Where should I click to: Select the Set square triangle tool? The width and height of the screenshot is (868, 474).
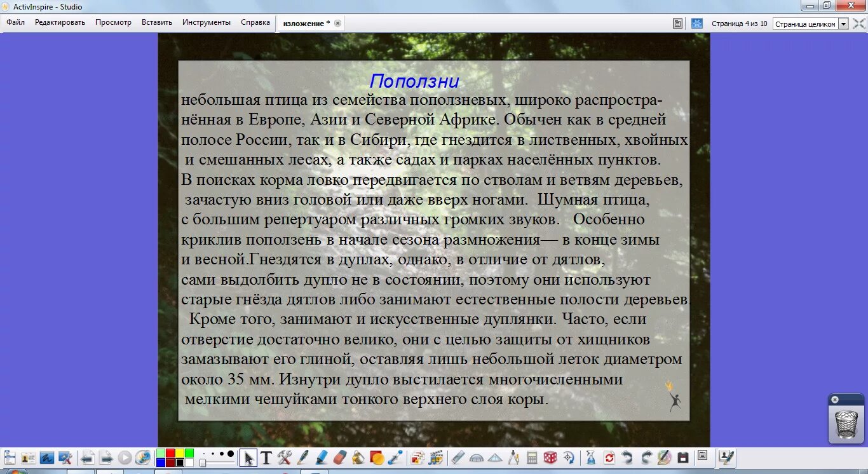pos(495,457)
